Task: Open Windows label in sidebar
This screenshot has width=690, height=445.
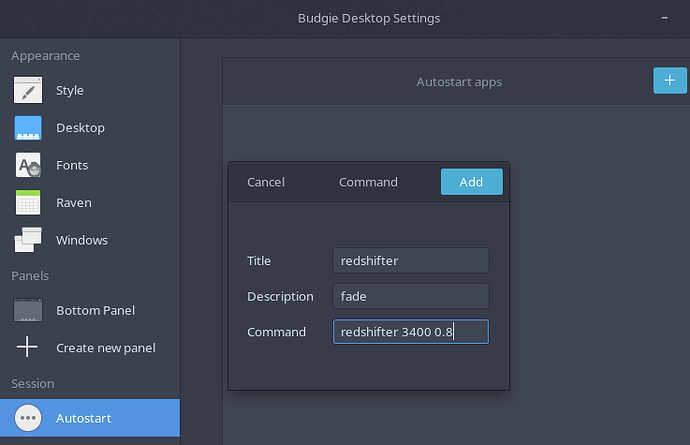Action: coord(82,240)
